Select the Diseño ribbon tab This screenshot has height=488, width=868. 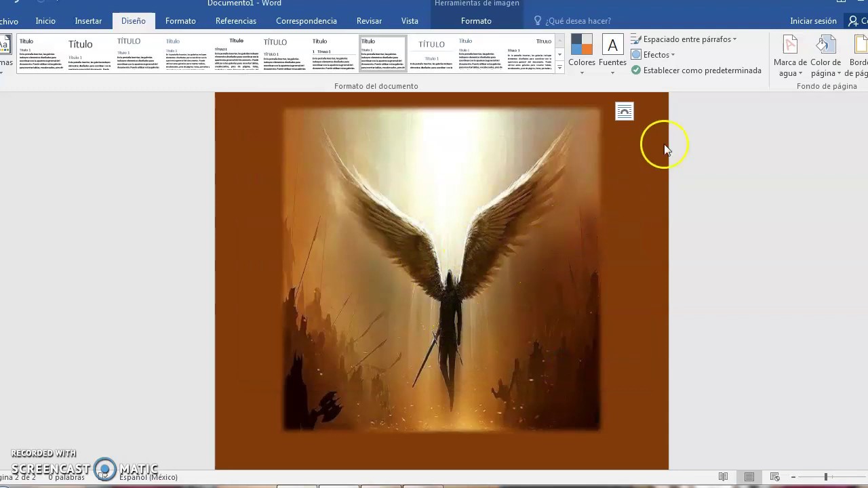(x=134, y=21)
